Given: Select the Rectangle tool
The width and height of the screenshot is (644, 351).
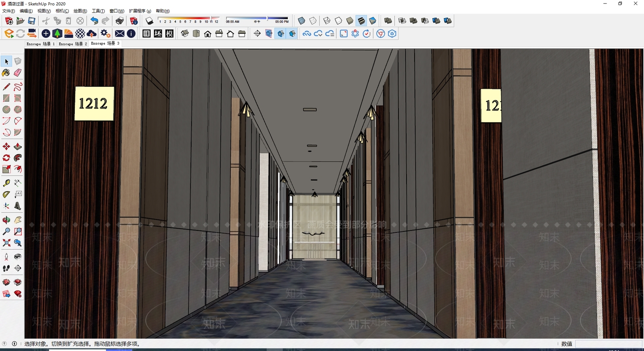Looking at the screenshot, I should pos(6,98).
